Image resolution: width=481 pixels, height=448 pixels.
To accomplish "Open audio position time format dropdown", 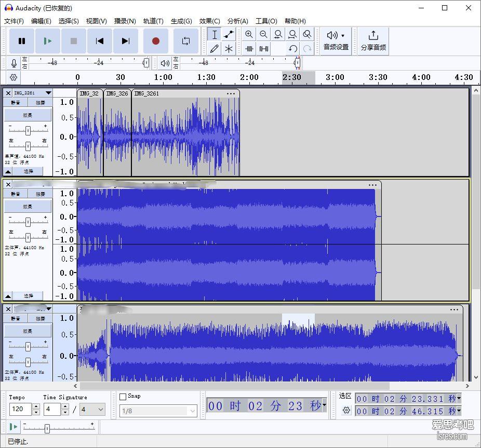I will (324, 405).
